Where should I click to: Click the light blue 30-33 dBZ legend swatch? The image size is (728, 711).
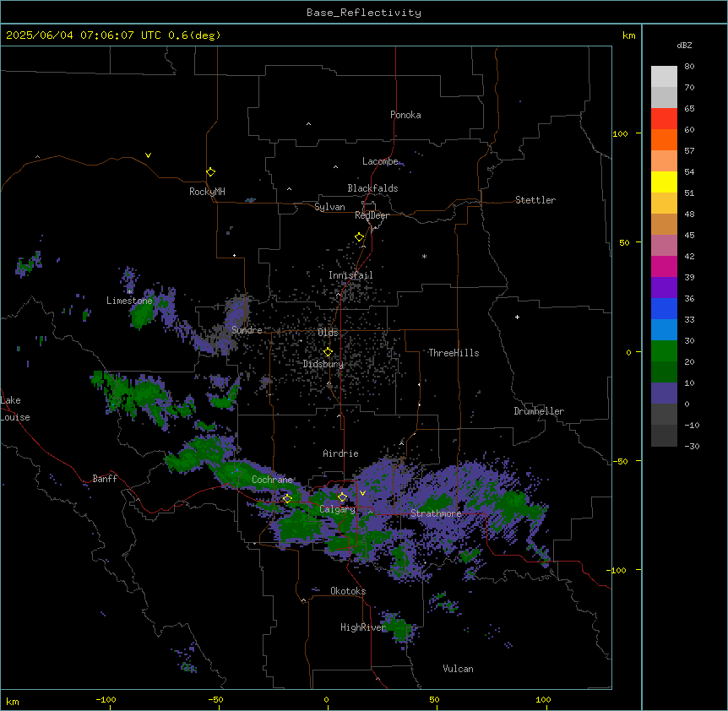pos(664,330)
